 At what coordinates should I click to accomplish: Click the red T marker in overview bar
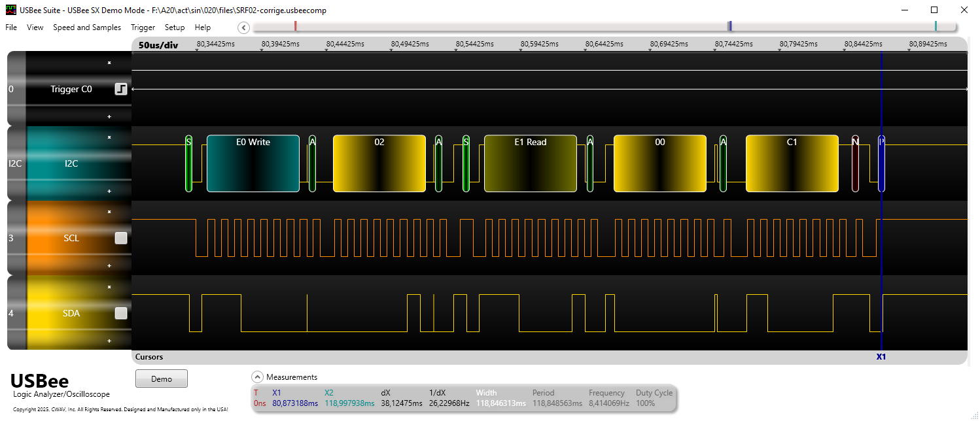click(296, 26)
